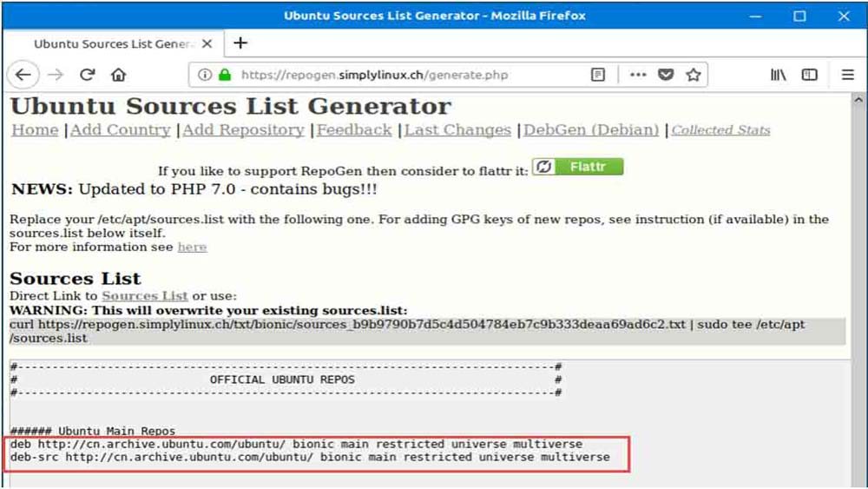Open the Add Repository link
Image resolution: width=868 pixels, height=489 pixels.
pos(244,130)
